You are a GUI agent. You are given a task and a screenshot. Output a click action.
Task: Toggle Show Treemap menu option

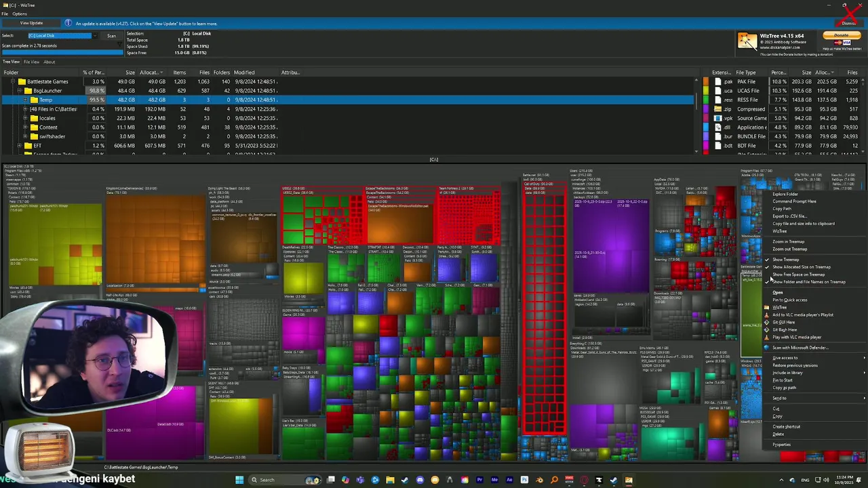[x=785, y=260]
